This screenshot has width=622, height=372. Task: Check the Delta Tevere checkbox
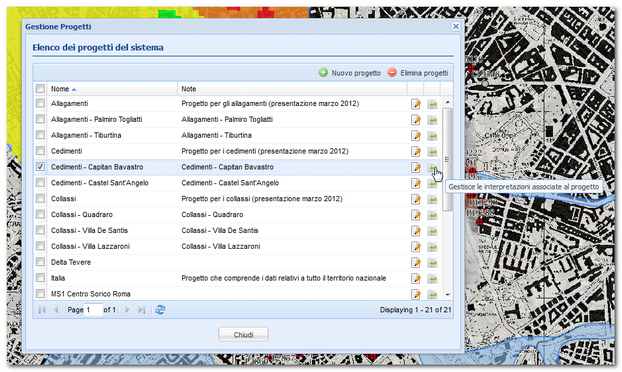tap(40, 262)
